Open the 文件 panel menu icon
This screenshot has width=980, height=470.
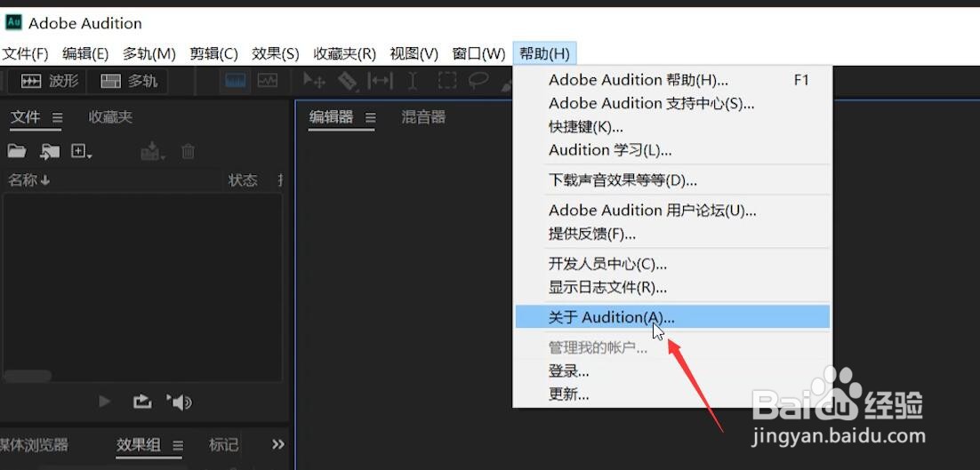point(57,117)
